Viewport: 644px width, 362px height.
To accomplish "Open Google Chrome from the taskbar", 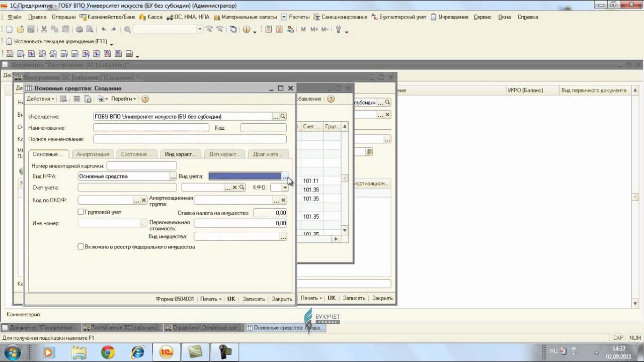I will (107, 352).
